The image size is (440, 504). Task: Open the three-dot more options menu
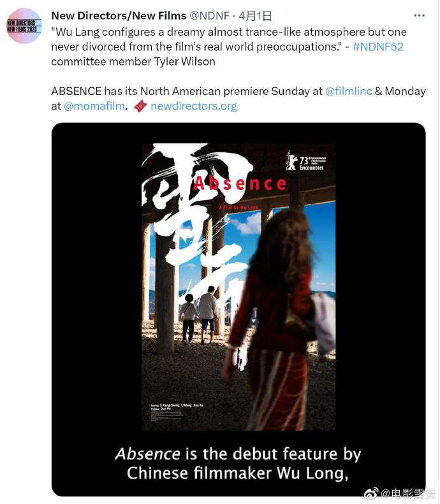point(419,16)
